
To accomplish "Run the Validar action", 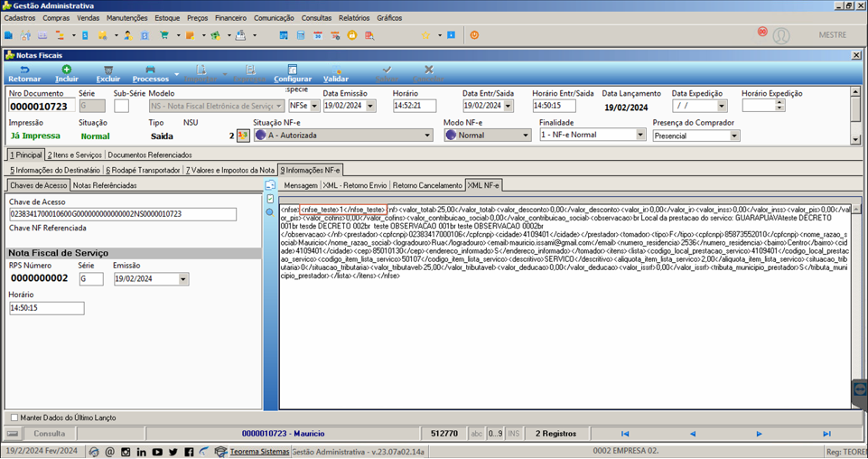I will (335, 74).
